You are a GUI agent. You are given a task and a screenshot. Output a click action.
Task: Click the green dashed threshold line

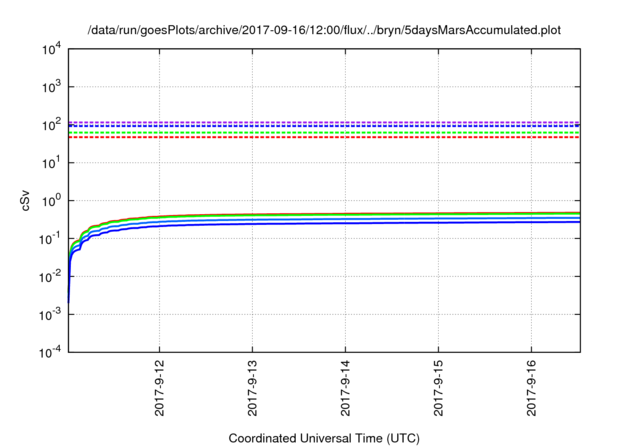coord(324,133)
